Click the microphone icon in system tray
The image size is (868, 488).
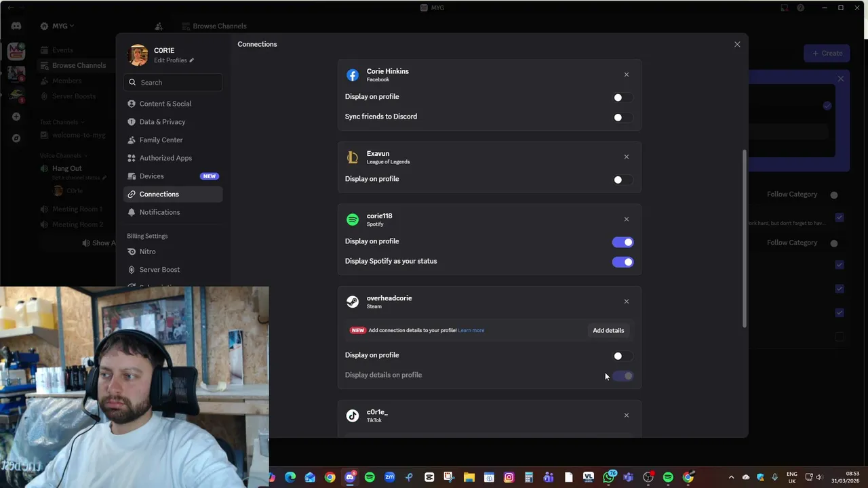774,477
